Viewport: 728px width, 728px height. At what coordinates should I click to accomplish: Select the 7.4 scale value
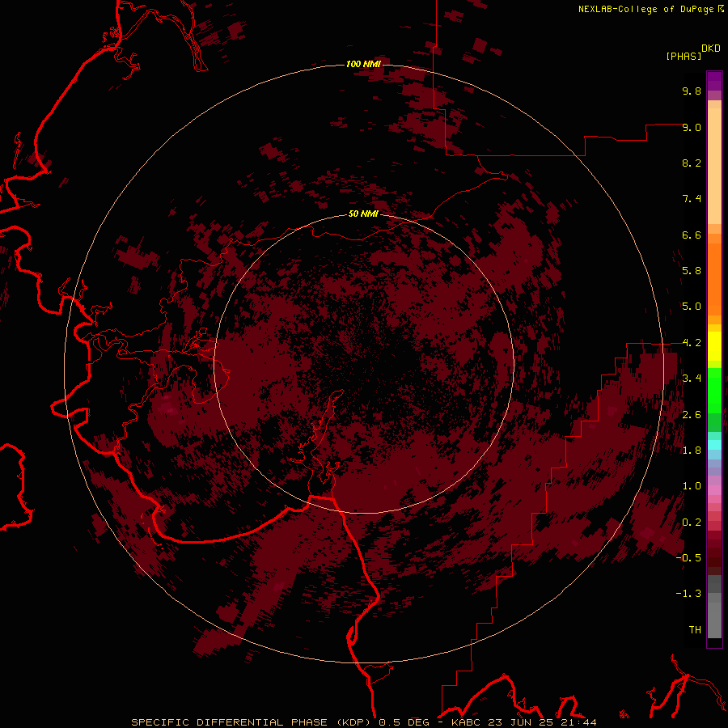pyautogui.click(x=692, y=199)
